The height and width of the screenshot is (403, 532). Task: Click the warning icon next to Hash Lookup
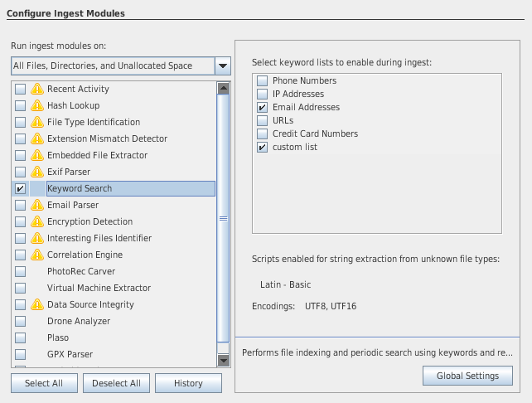click(x=36, y=105)
